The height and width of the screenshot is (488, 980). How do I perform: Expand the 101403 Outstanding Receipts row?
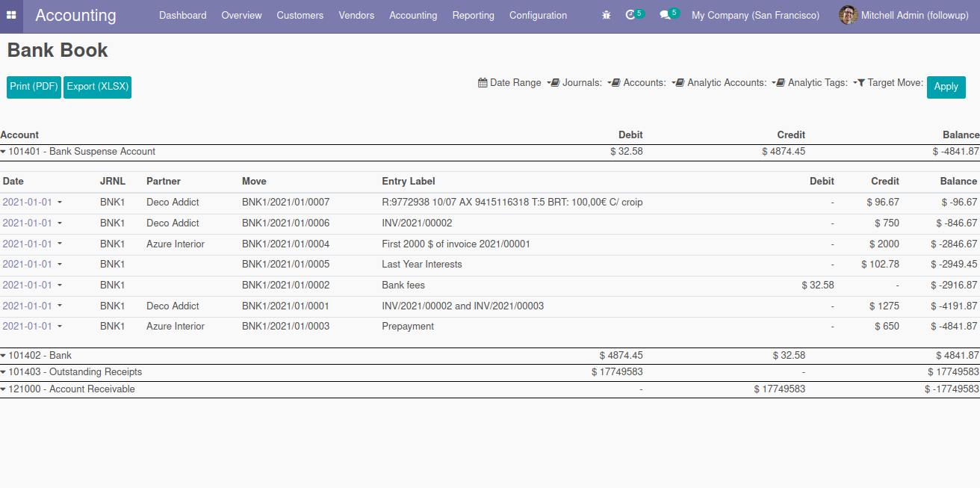pyautogui.click(x=4, y=372)
